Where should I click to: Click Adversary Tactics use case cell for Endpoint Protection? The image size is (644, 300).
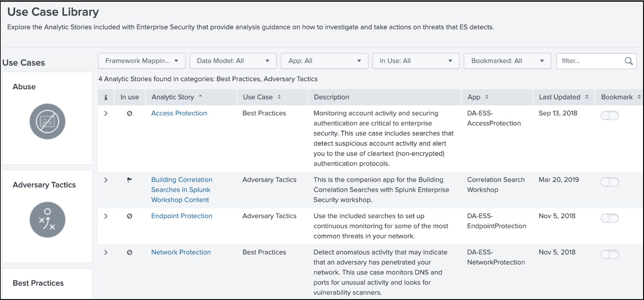pos(269,216)
